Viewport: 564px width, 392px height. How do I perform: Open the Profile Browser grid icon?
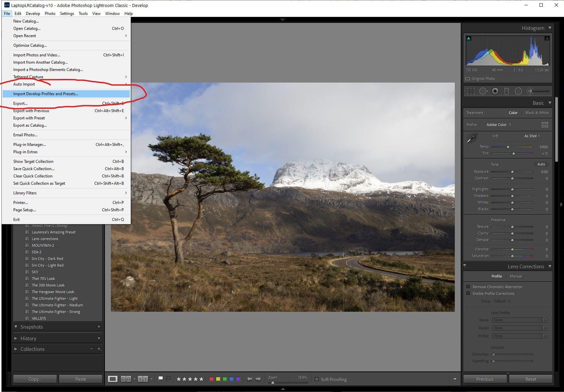[x=544, y=124]
